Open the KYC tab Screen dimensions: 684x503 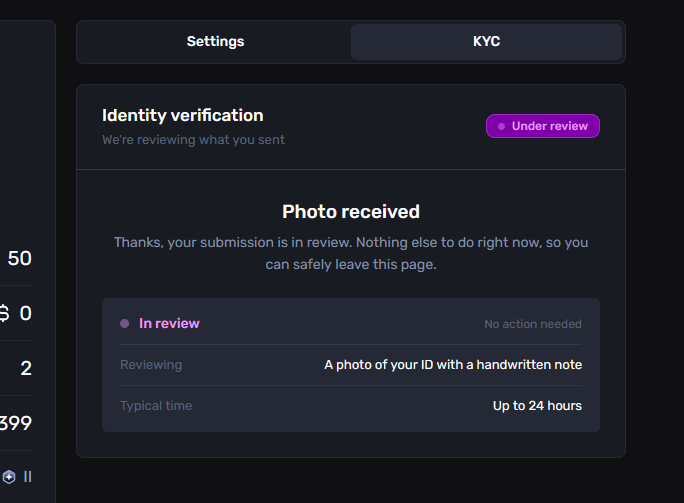click(x=486, y=41)
